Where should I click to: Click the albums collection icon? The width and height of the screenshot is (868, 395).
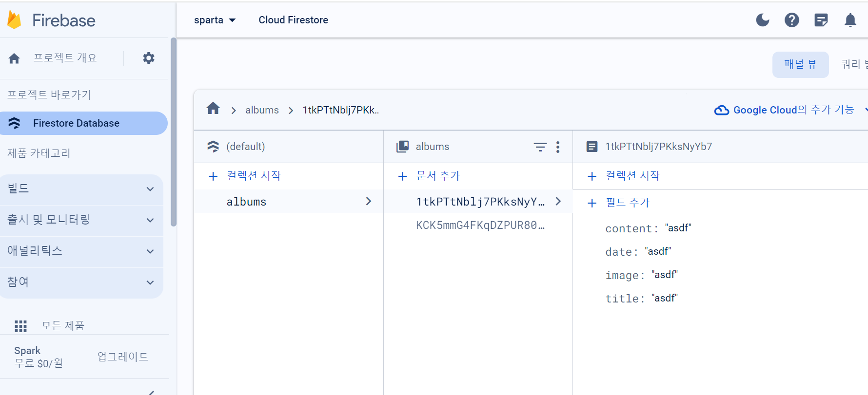[402, 147]
